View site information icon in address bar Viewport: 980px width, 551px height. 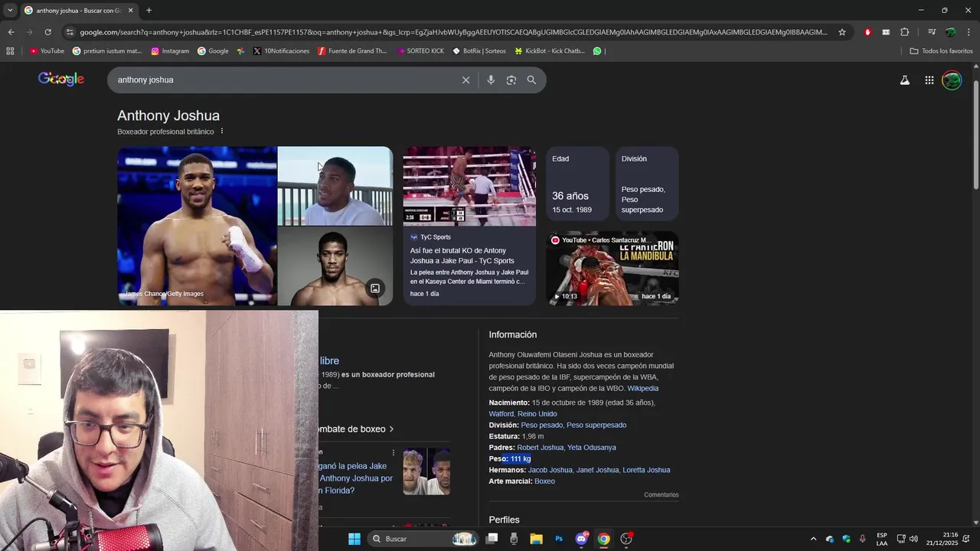point(70,32)
